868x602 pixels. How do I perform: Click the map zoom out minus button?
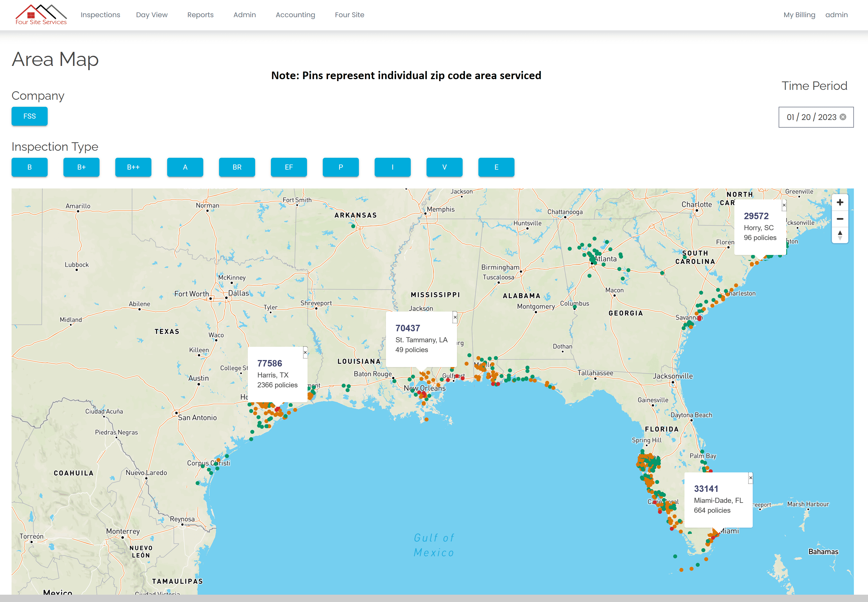840,219
